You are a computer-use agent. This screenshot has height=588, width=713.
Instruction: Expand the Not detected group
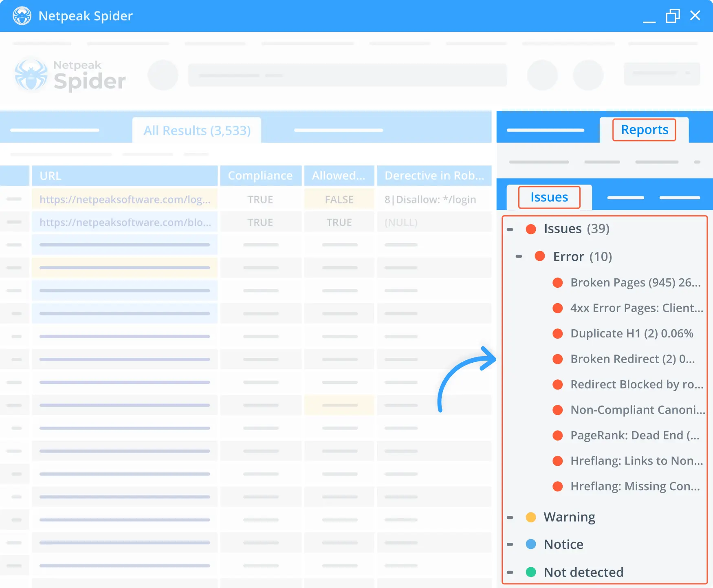(510, 572)
